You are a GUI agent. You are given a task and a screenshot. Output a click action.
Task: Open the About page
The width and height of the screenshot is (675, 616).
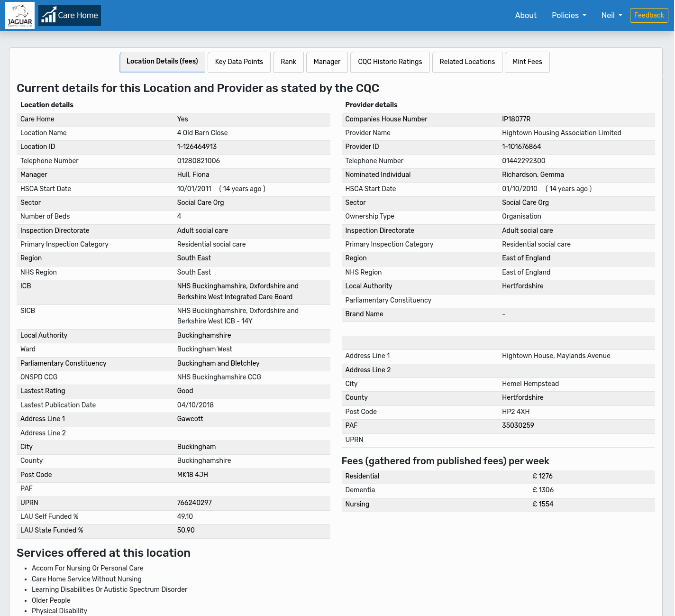(x=526, y=15)
